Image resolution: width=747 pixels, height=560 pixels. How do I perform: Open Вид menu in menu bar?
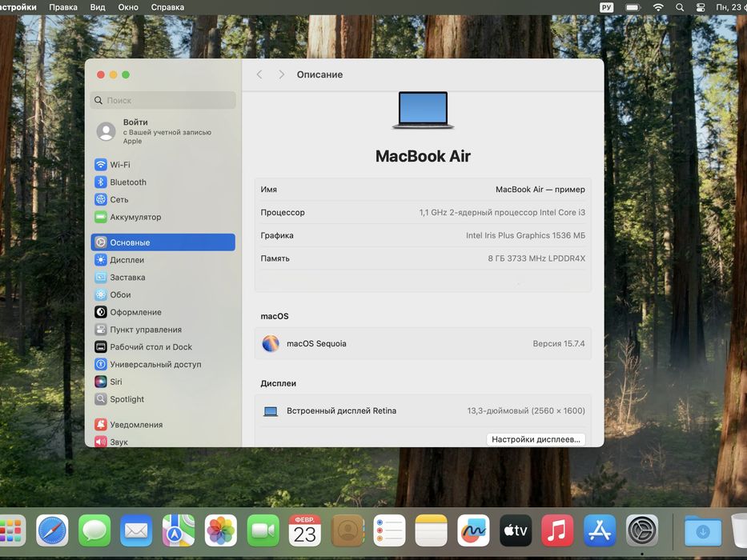point(98,7)
